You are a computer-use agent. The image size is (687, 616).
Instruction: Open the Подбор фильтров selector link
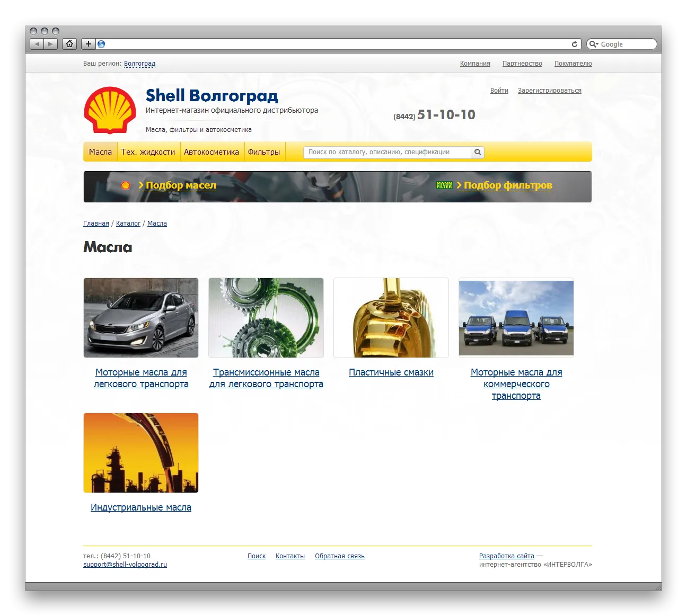click(x=508, y=185)
